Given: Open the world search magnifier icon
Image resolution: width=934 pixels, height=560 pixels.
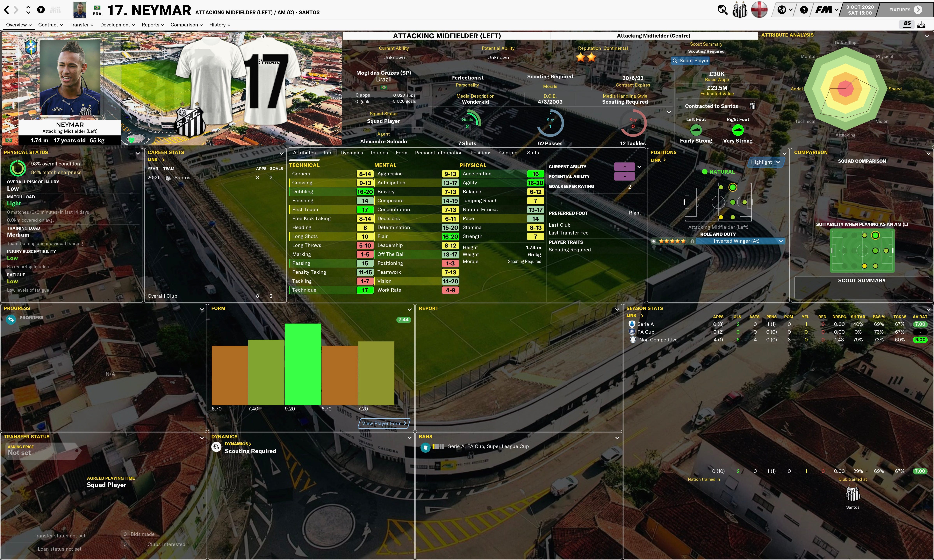Looking at the screenshot, I should 722,10.
